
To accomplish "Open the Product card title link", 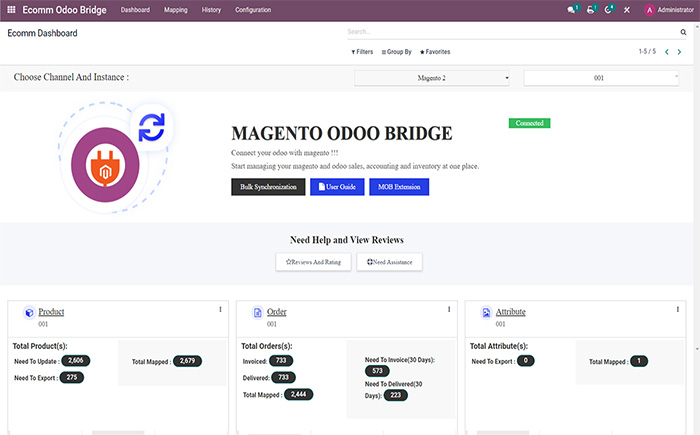I will click(51, 312).
